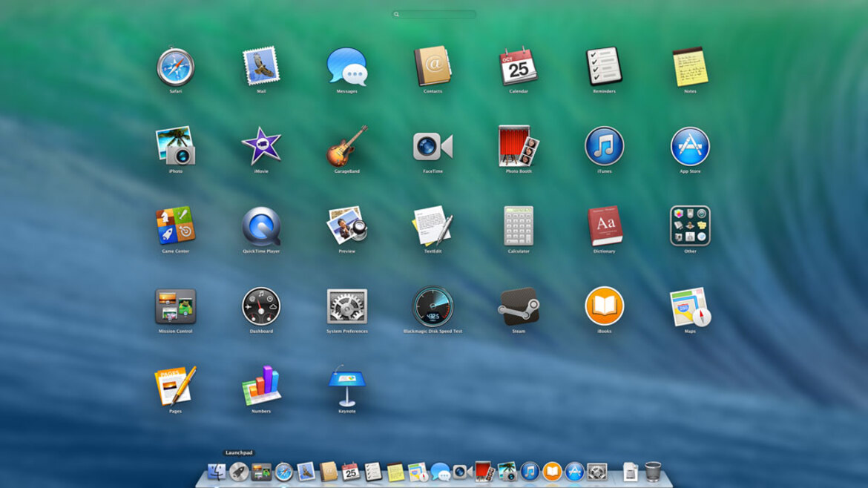The image size is (868, 488).
Task: Open the Documents stack in the Dock
Action: pyautogui.click(x=630, y=472)
